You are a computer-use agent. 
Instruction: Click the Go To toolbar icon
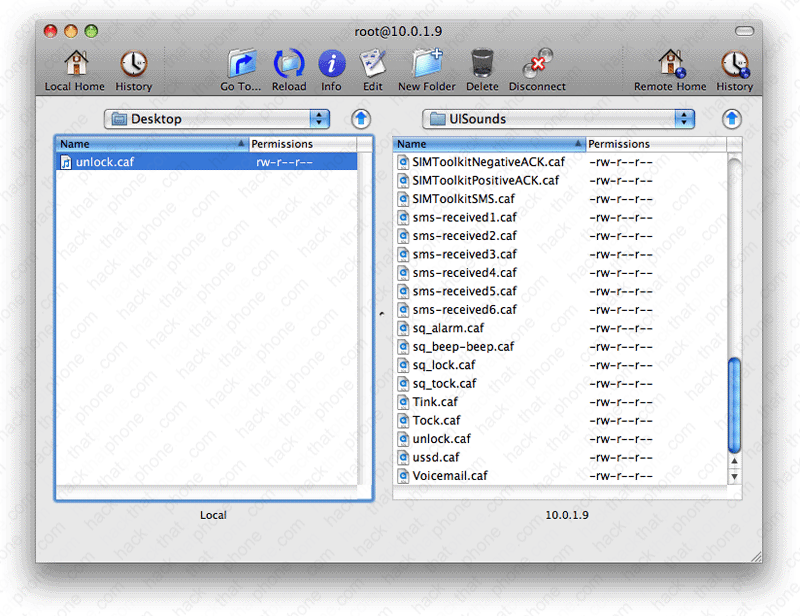(x=241, y=65)
